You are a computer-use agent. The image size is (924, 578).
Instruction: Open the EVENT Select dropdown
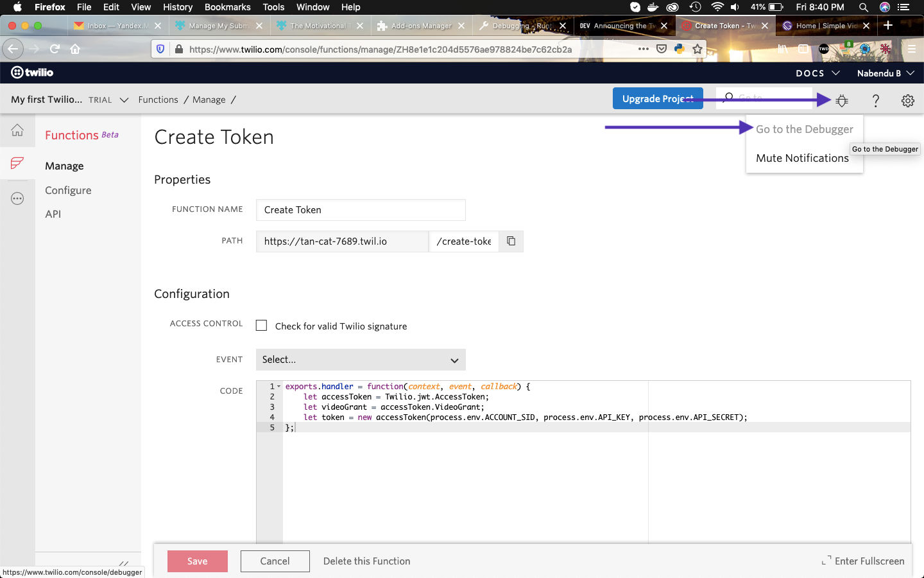[x=361, y=360]
